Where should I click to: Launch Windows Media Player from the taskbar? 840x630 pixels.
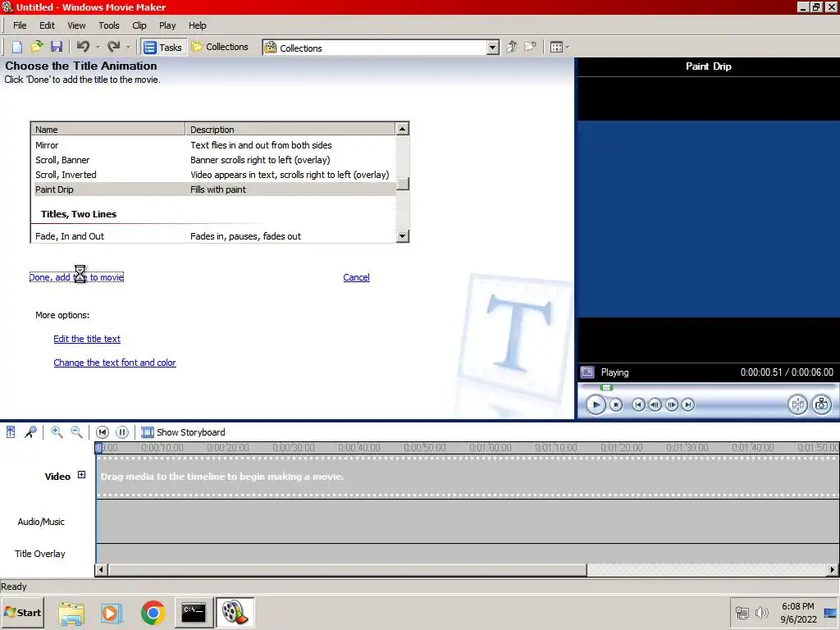pos(112,613)
